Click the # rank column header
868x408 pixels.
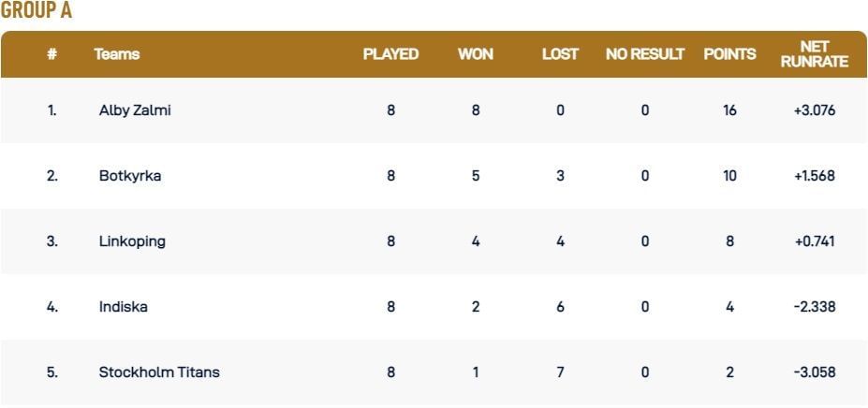pos(51,54)
